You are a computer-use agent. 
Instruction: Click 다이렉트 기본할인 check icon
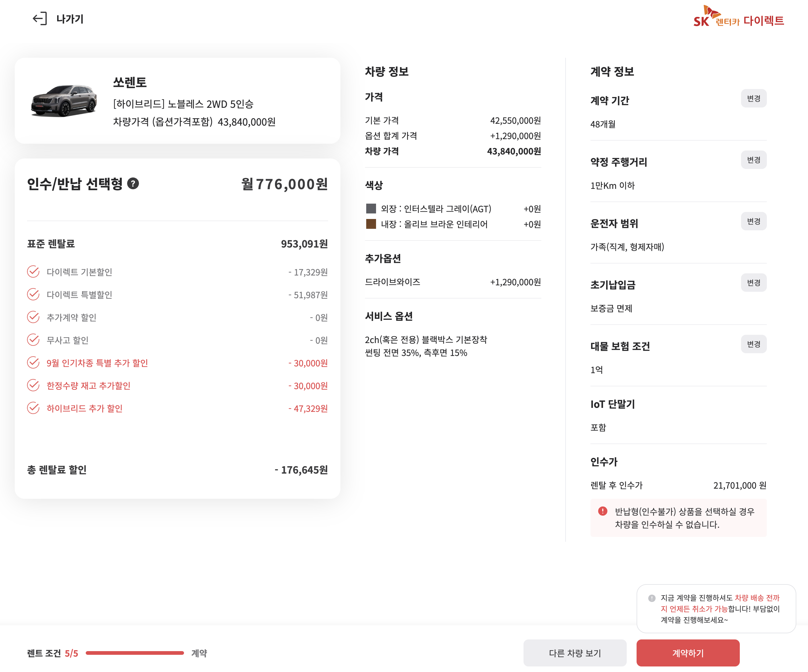[33, 272]
